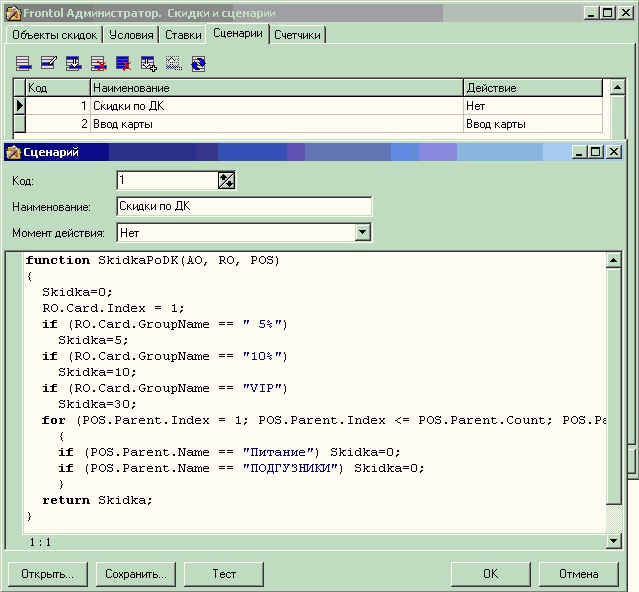The height and width of the screenshot is (592, 639).
Task: Click the string " 5%" in code
Action: (262, 324)
